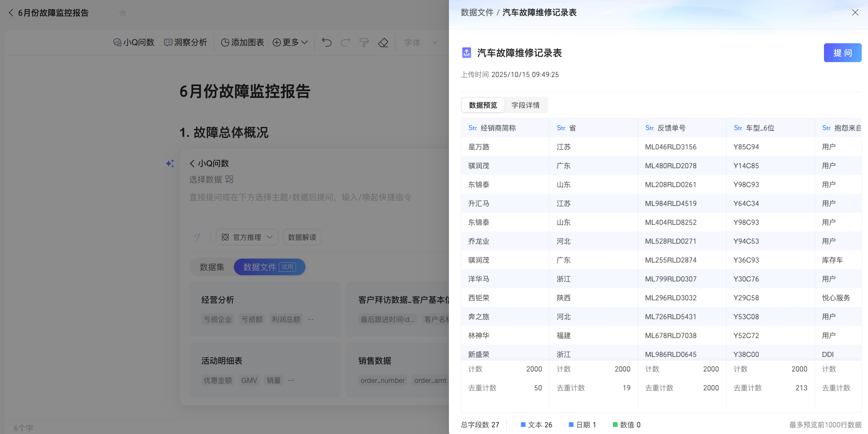
Task: Click the redo arrow icon
Action: click(x=346, y=42)
